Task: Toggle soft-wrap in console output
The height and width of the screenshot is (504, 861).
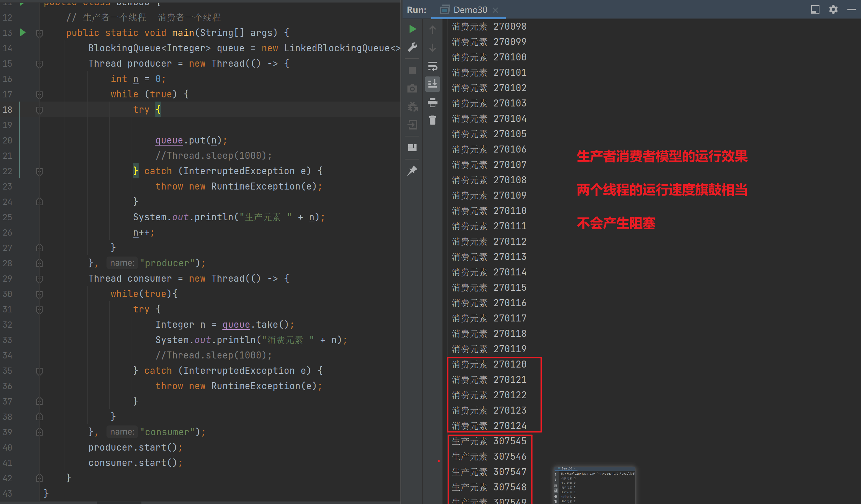Action: (432, 66)
